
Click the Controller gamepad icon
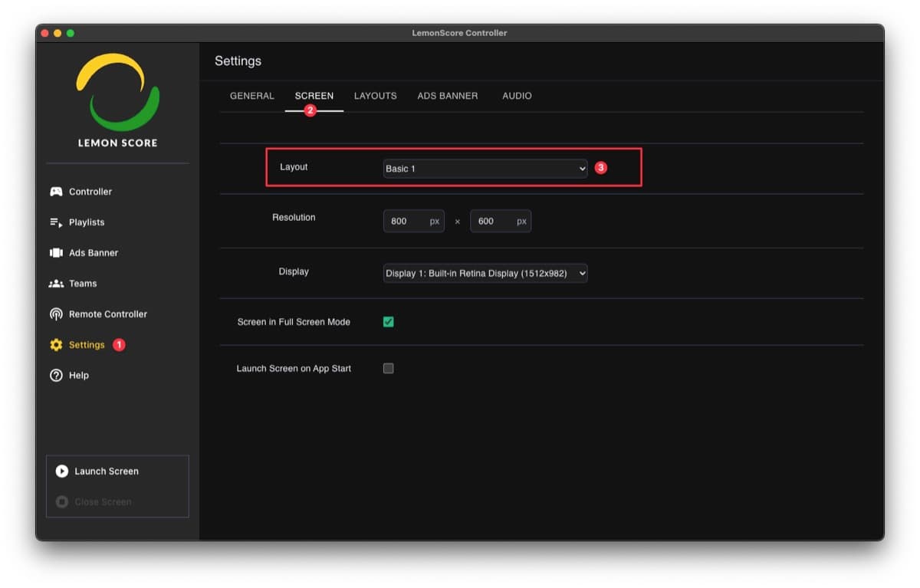56,192
